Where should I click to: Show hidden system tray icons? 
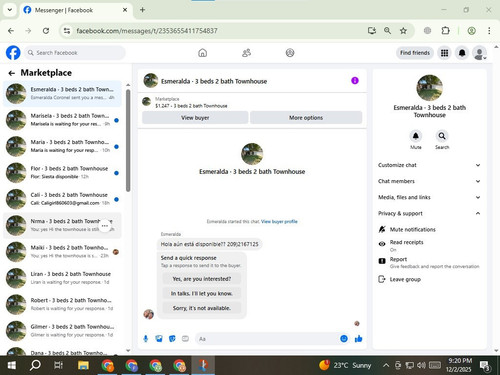386,365
